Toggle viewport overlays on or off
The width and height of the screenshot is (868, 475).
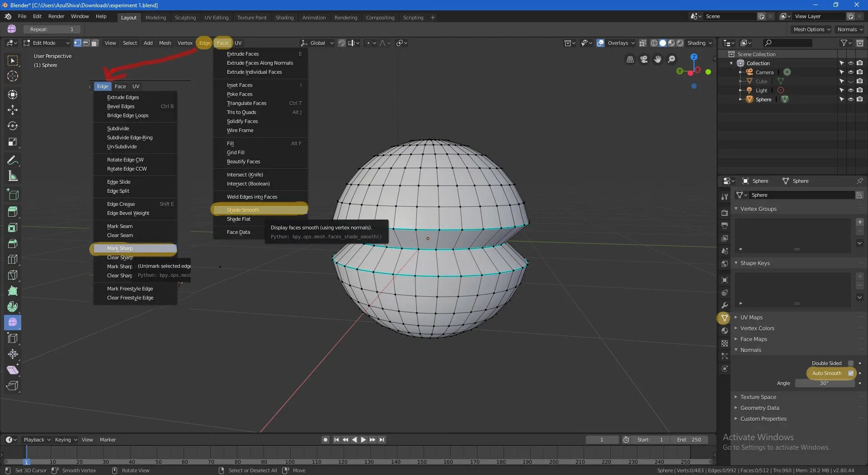tap(600, 43)
